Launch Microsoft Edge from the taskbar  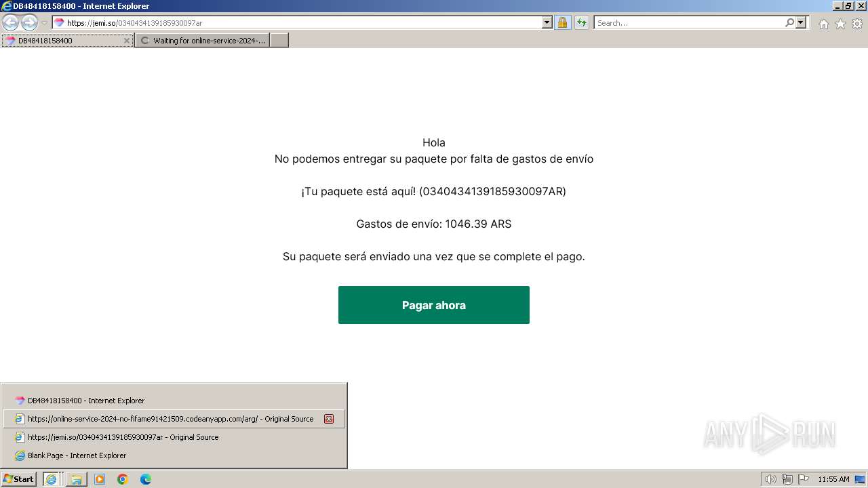146,479
